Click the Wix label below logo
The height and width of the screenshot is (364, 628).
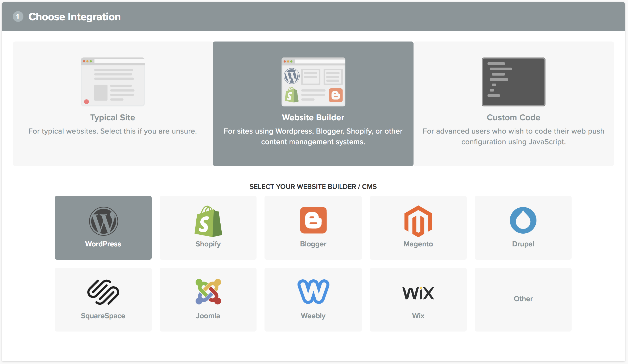[418, 316]
